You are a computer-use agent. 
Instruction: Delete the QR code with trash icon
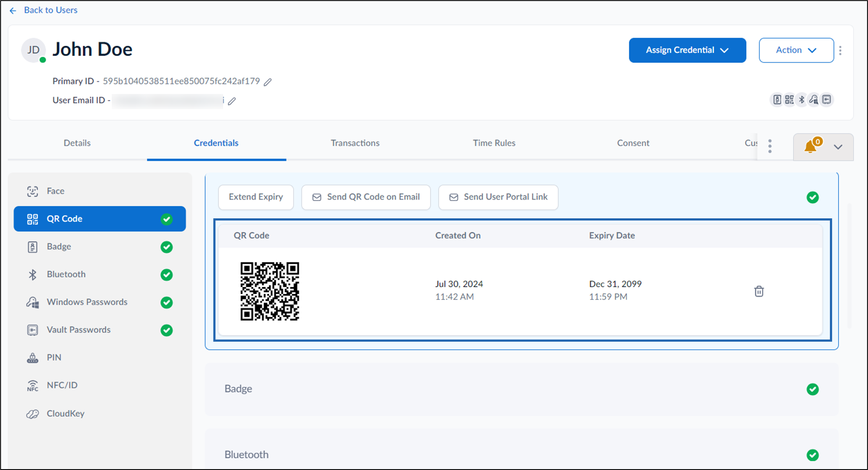coord(759,291)
